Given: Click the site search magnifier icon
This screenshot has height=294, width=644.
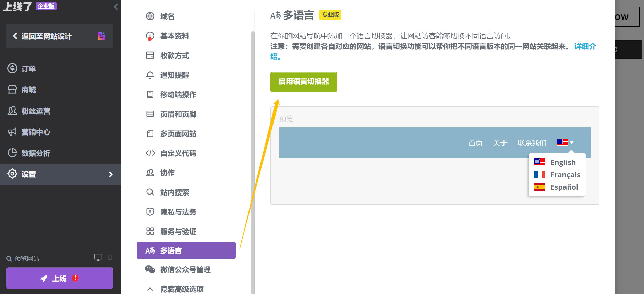Looking at the screenshot, I should click(150, 192).
